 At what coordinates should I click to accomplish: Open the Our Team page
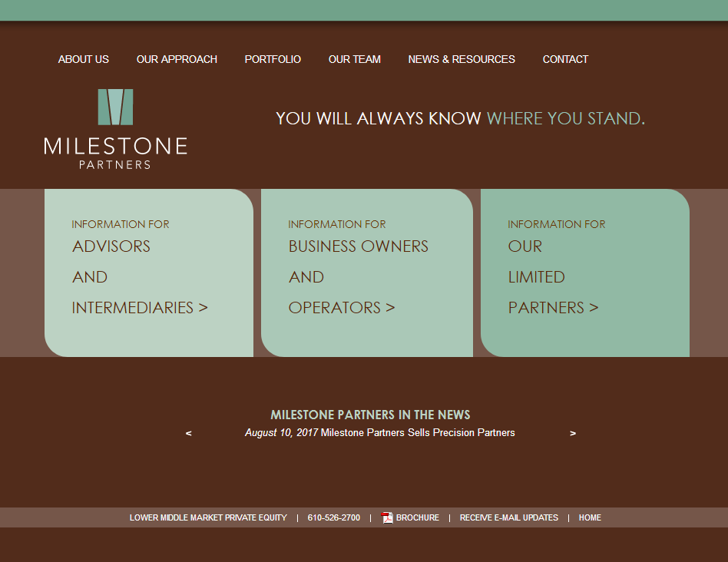pyautogui.click(x=355, y=59)
